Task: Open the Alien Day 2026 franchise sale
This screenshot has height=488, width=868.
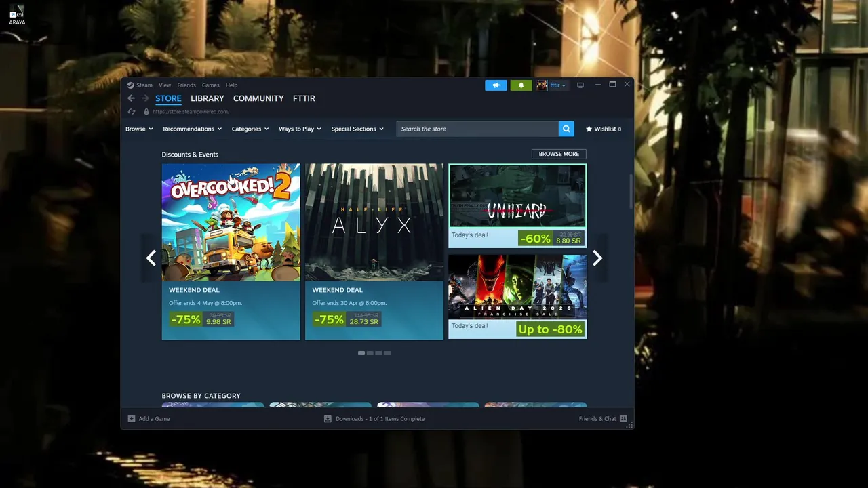Action: [x=517, y=287]
